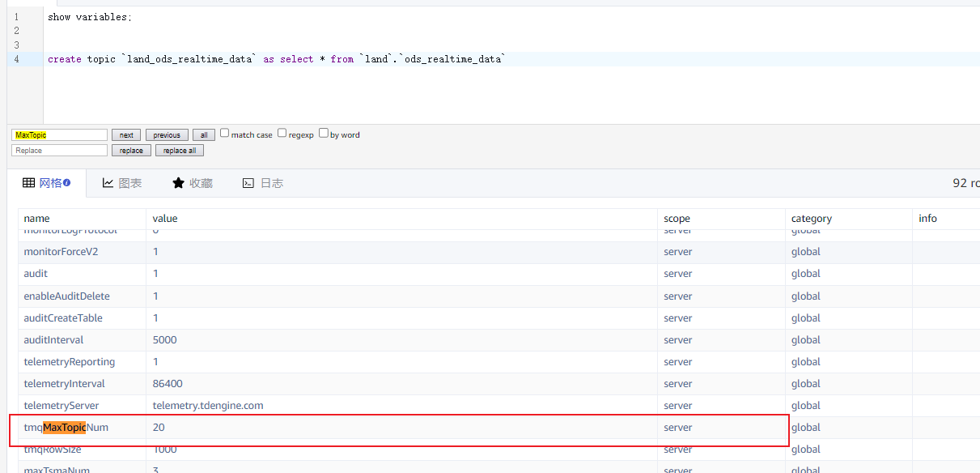Click the previous search button
980x473 pixels.
click(167, 135)
